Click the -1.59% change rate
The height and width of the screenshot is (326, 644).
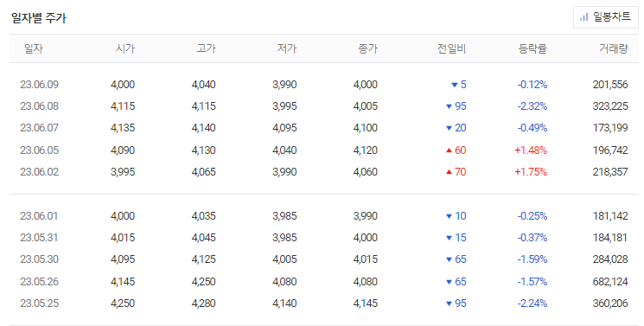click(x=532, y=259)
